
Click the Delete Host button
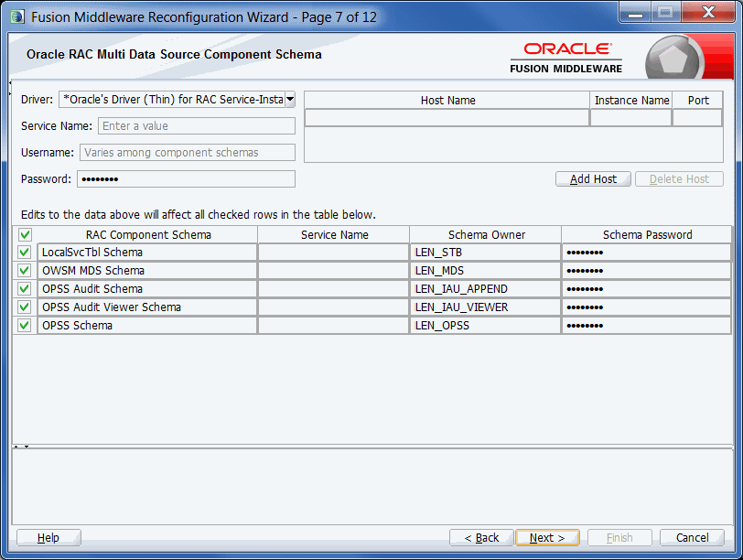[x=679, y=179]
